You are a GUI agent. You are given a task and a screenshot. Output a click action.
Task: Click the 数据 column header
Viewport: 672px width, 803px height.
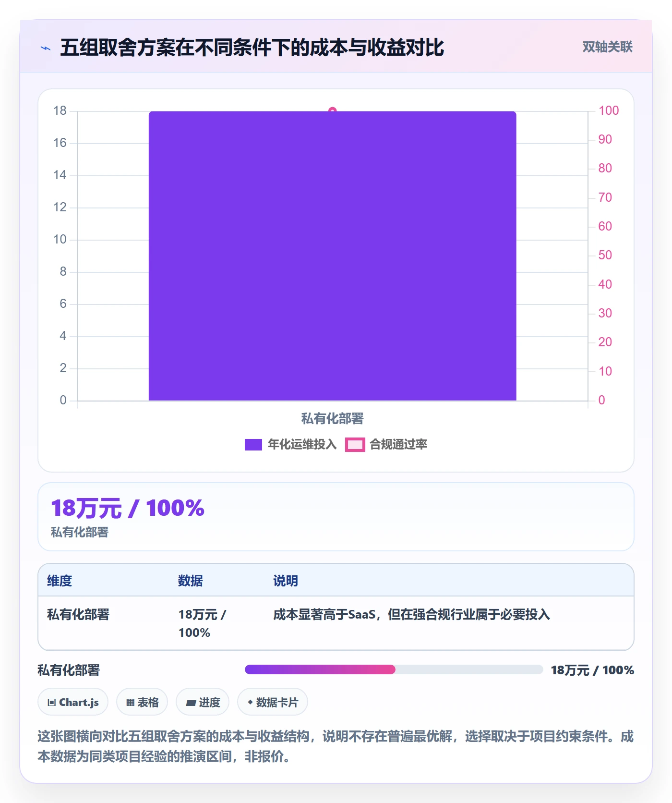191,581
